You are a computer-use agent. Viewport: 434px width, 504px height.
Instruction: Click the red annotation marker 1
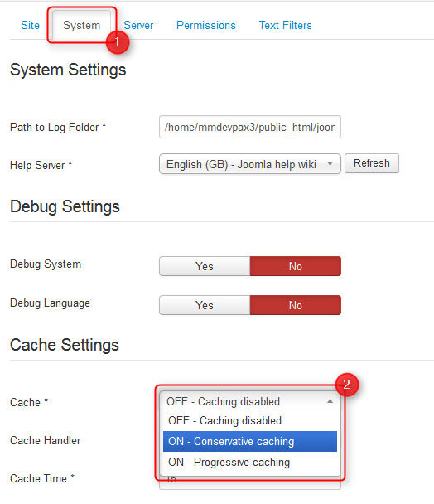(x=118, y=42)
